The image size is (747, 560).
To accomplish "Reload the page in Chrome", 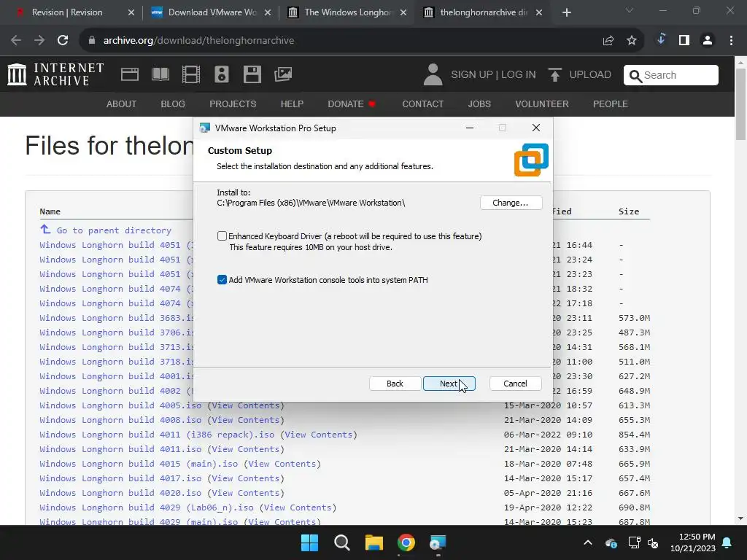I will 63,41.
